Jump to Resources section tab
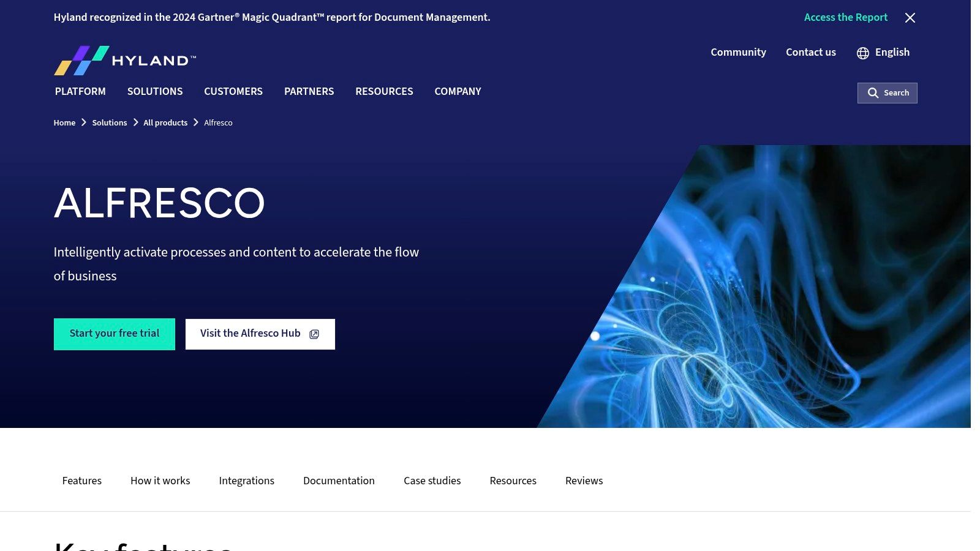 click(x=513, y=481)
